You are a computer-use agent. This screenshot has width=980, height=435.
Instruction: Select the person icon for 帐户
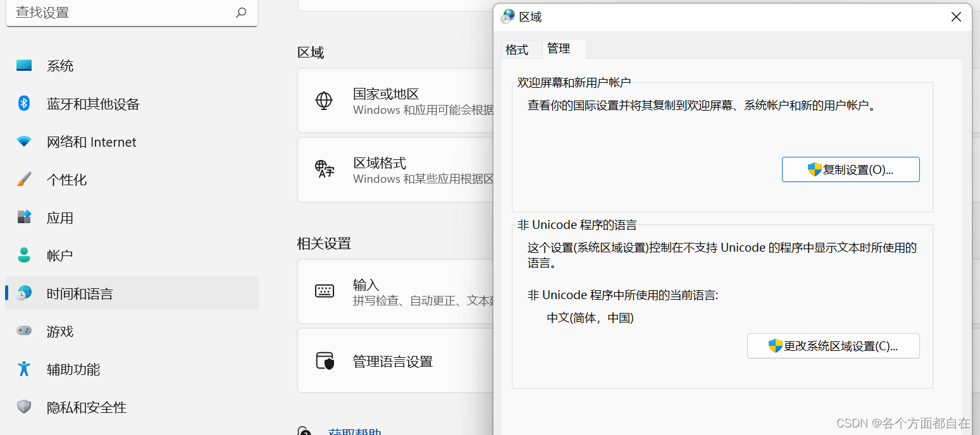(24, 255)
